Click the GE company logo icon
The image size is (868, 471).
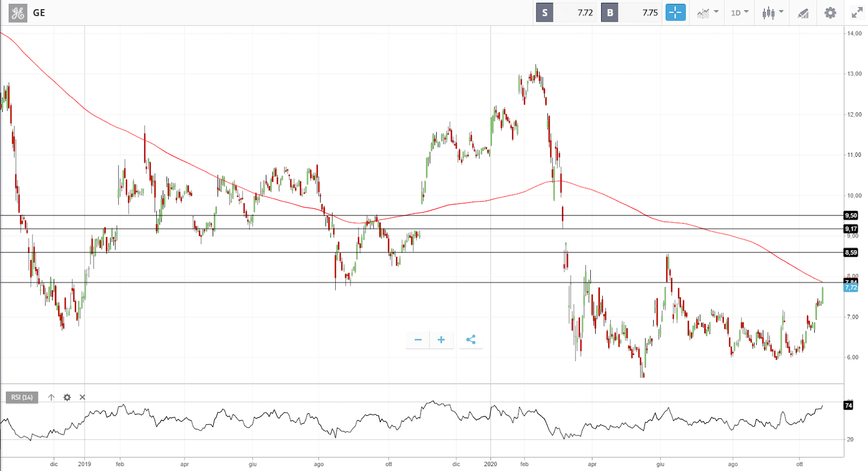17,13
